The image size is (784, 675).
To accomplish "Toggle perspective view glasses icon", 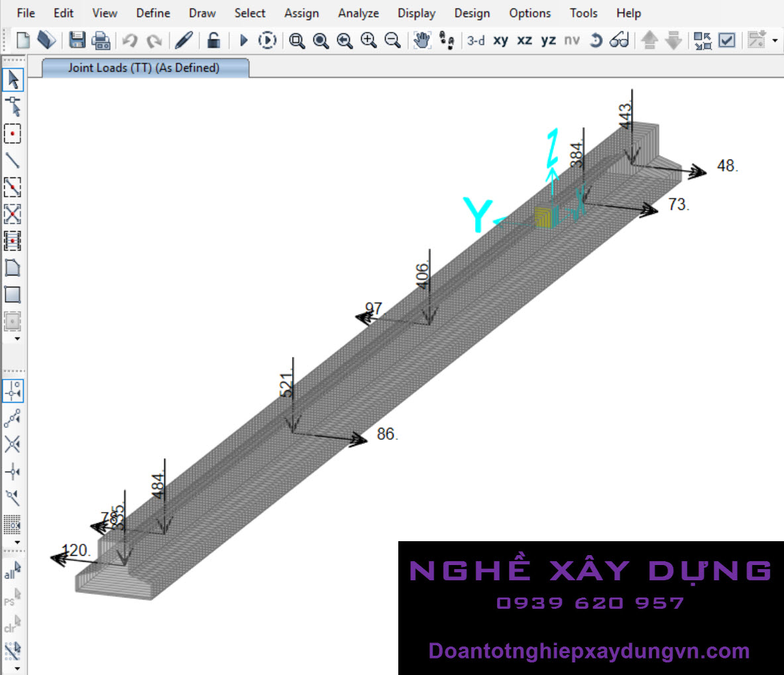I will [x=619, y=40].
